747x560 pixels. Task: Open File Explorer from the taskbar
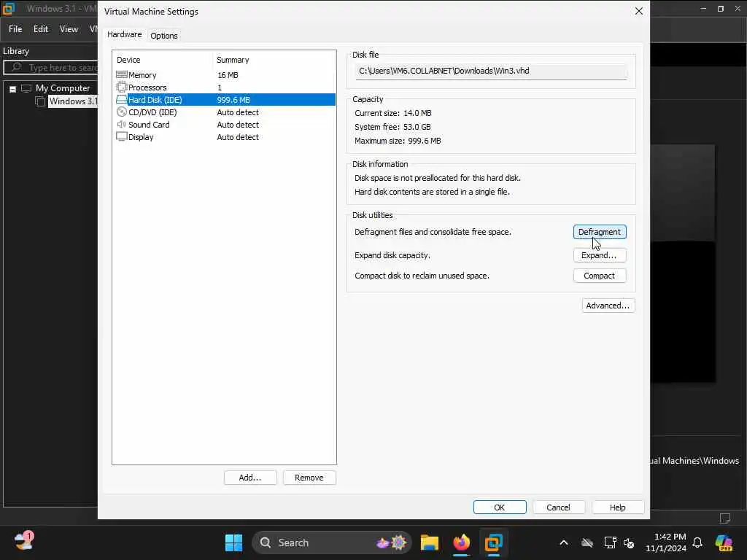point(429,542)
